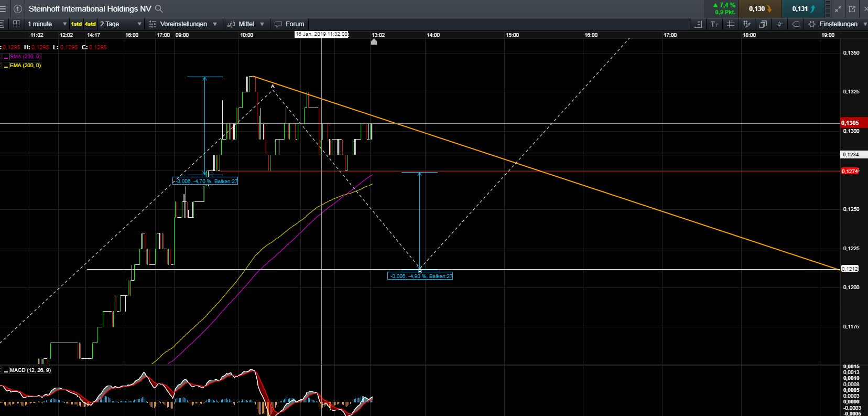Show instrument info circle icon

tap(17, 9)
